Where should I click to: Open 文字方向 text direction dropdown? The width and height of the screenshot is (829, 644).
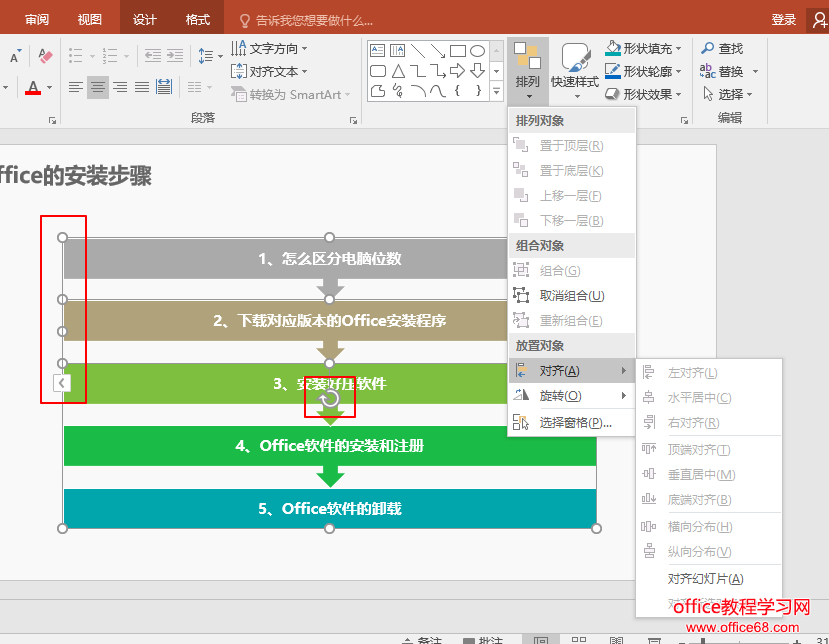269,49
